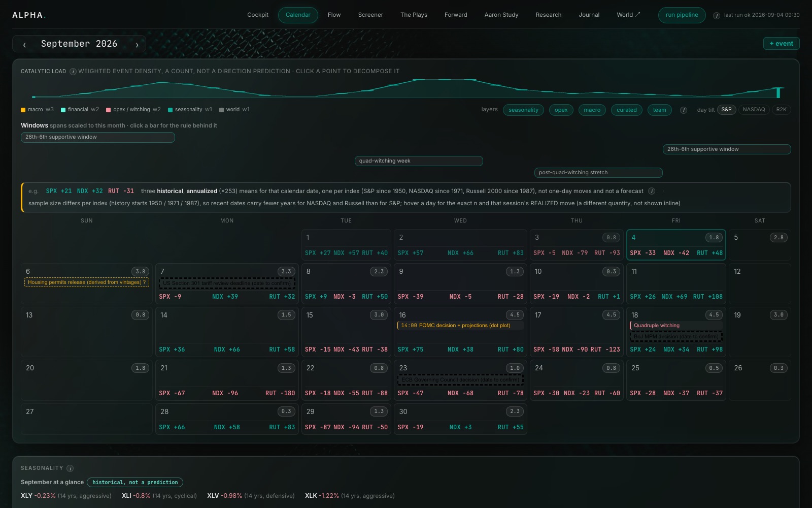812x508 pixels.
Task: Click the world legend gray swatch
Action: [x=221, y=110]
